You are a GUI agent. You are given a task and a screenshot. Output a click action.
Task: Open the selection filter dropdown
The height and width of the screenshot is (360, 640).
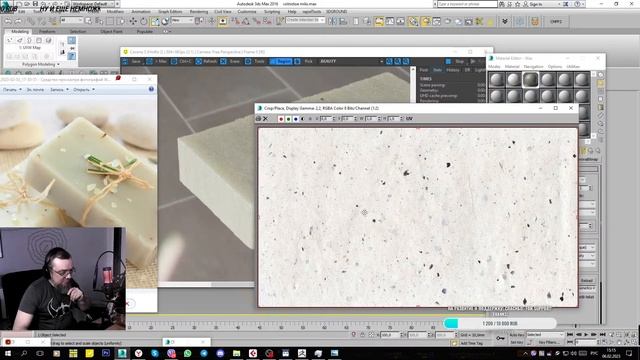tap(71, 20)
